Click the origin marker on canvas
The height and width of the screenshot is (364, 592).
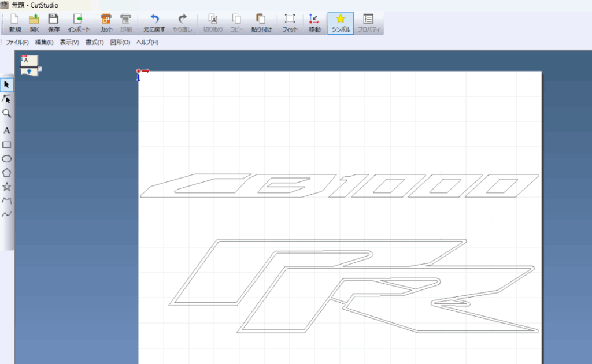click(139, 71)
